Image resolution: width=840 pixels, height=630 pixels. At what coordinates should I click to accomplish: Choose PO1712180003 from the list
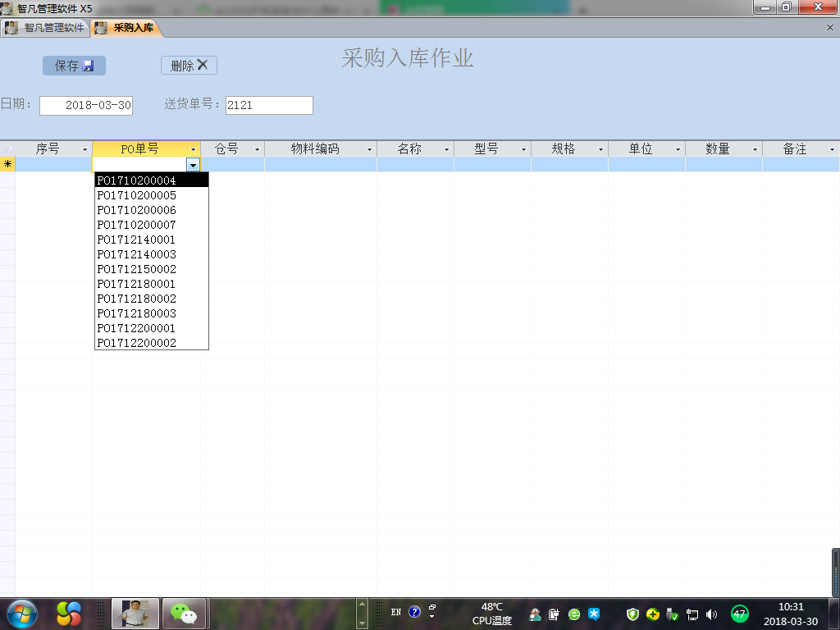point(152,313)
